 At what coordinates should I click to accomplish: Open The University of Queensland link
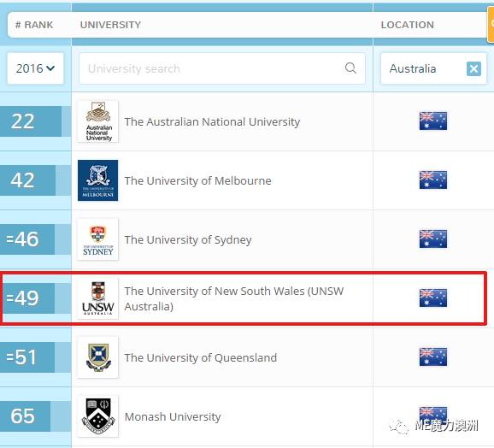[x=201, y=357]
